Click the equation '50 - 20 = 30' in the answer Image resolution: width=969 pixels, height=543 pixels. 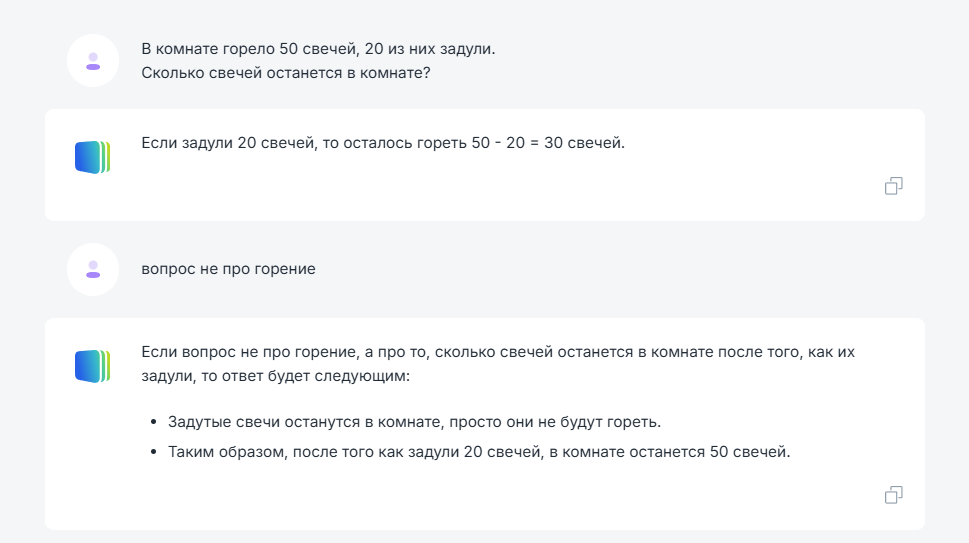(x=517, y=143)
